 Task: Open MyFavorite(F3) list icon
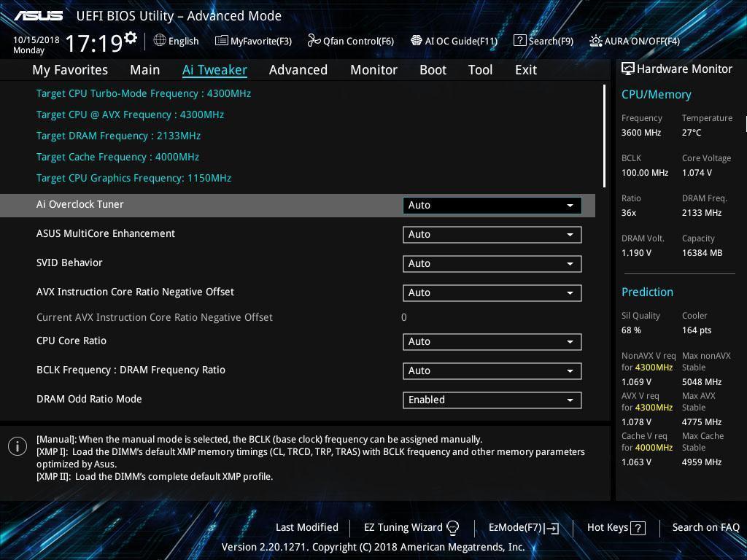222,41
